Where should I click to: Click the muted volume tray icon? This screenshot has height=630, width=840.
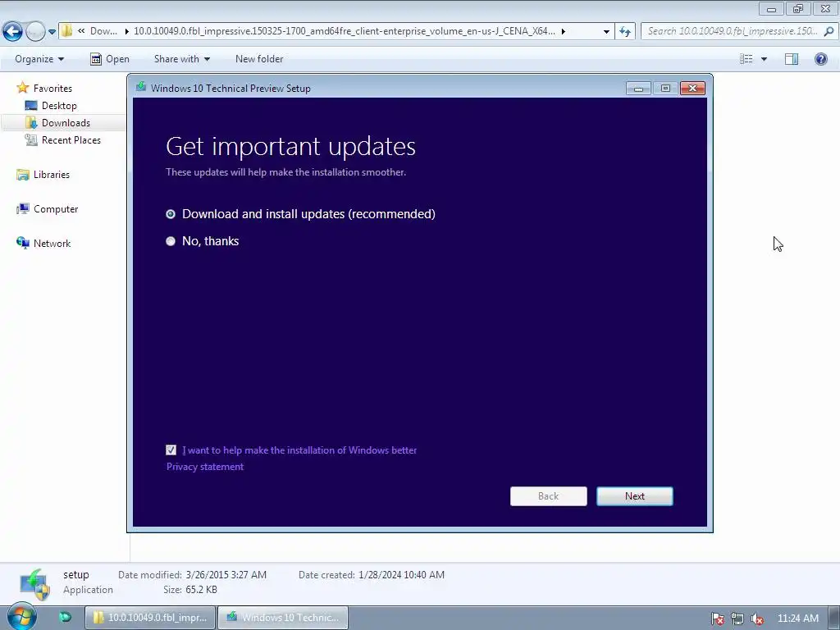757,619
